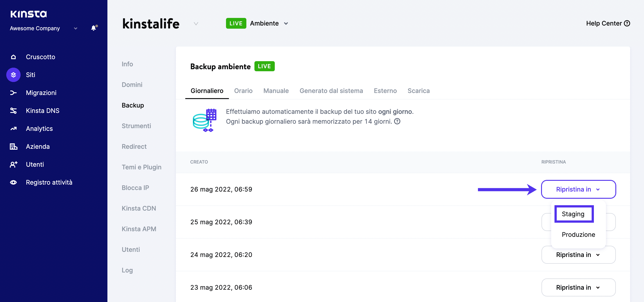Viewport: 644px width, 302px height.
Task: Open the Help Center link
Action: point(608,23)
